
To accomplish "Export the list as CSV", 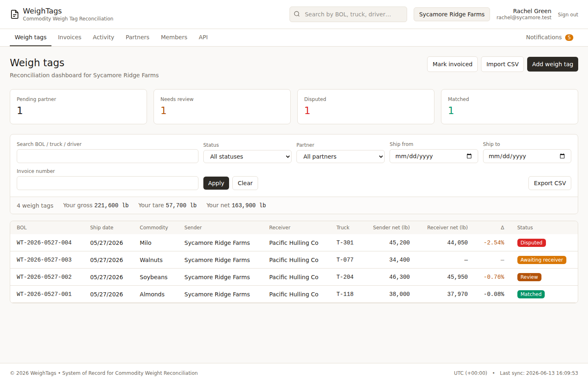I will pyautogui.click(x=550, y=183).
